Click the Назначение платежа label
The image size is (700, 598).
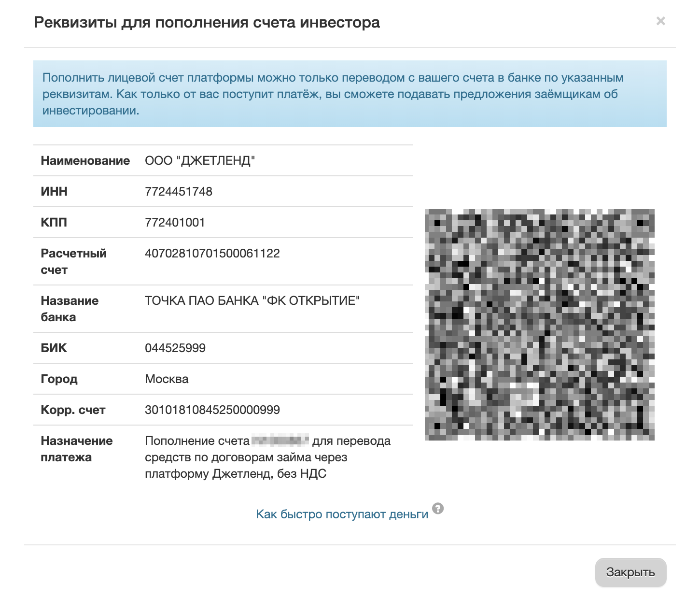coord(76,449)
